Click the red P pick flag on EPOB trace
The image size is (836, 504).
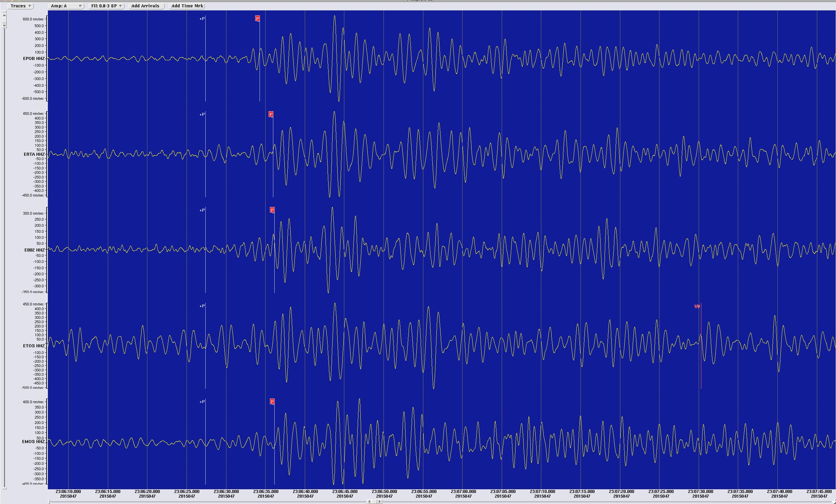coord(258,19)
